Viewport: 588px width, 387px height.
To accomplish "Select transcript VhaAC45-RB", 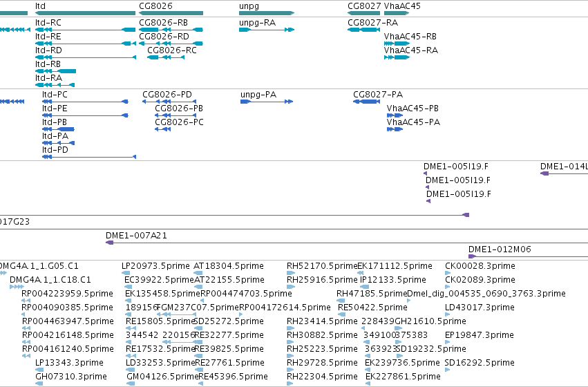I will [x=410, y=37].
